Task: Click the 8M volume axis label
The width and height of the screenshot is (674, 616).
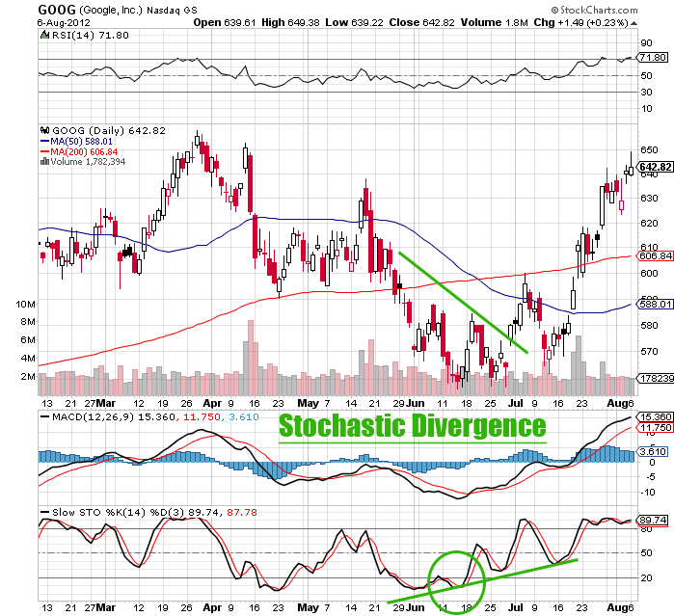Action: 28,322
